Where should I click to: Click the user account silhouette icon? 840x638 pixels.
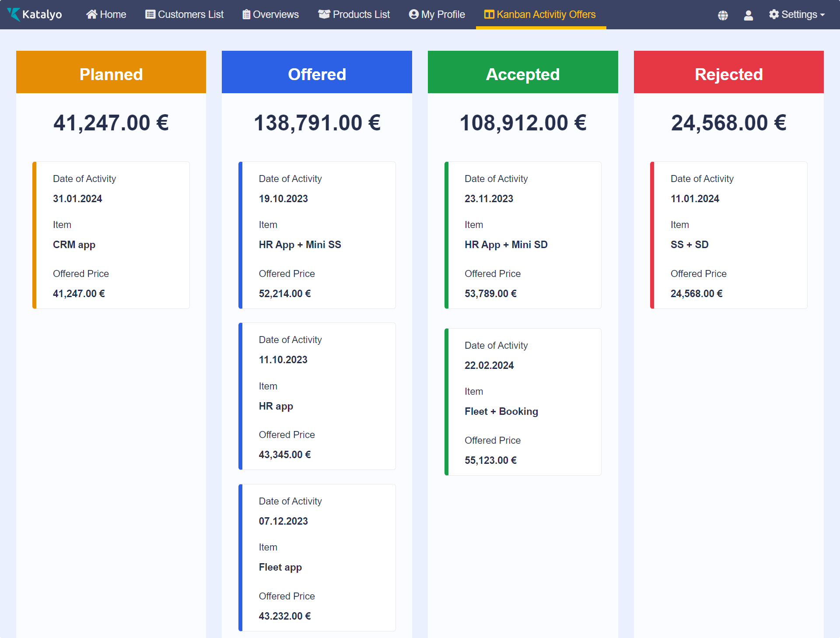(x=748, y=15)
